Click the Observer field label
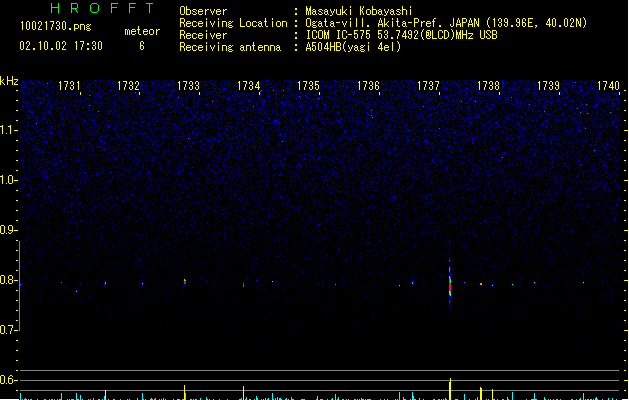Screen dimensions: 629x400 click(x=203, y=11)
